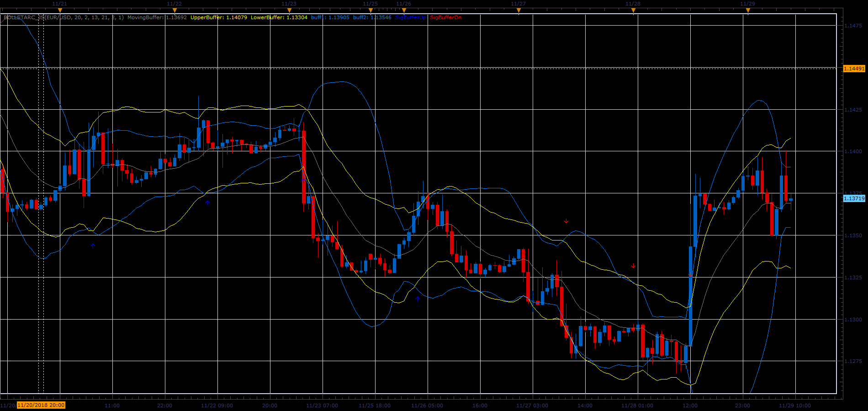Click the 23:00 time axis label
The image size is (868, 411).
click(742, 406)
